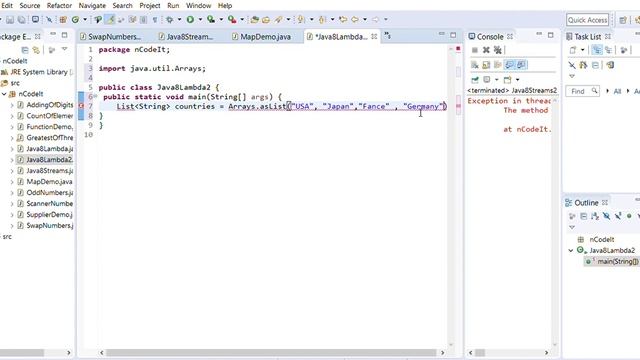Select main(String[]) in the Outline
640x360 pixels.
pyautogui.click(x=618, y=262)
